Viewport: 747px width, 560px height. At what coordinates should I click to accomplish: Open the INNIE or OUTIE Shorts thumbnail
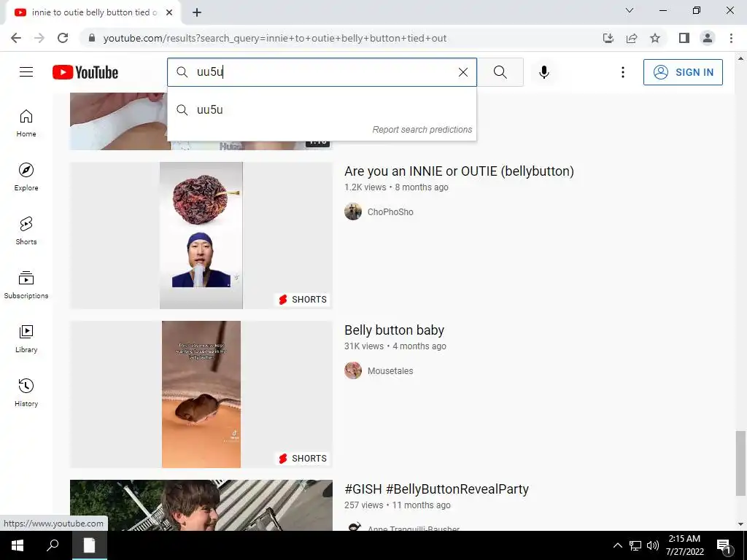201,236
